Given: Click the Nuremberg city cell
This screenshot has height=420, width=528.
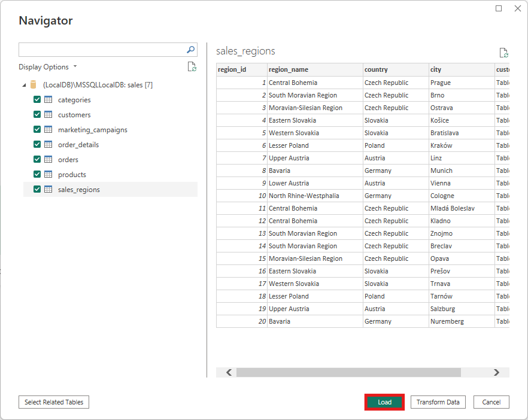Looking at the screenshot, I should 462,321.
